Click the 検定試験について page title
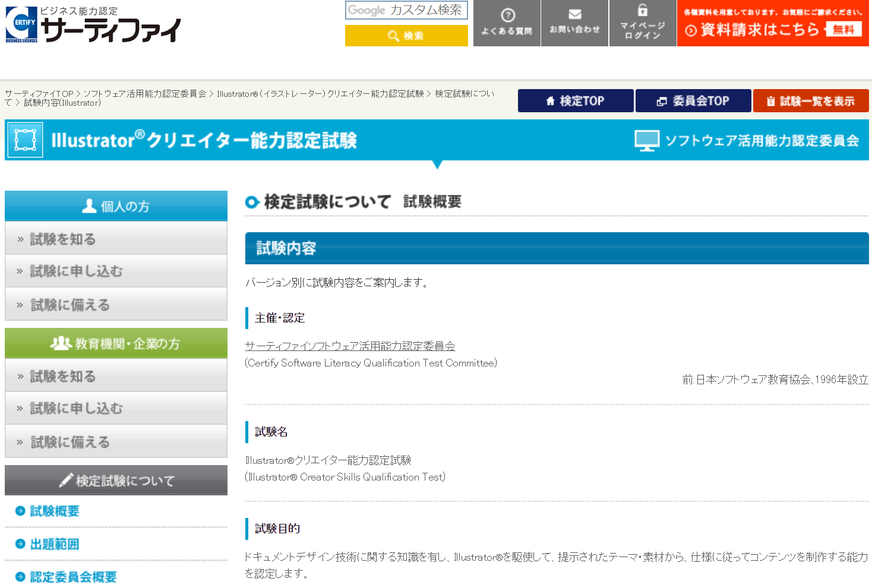 (x=327, y=202)
